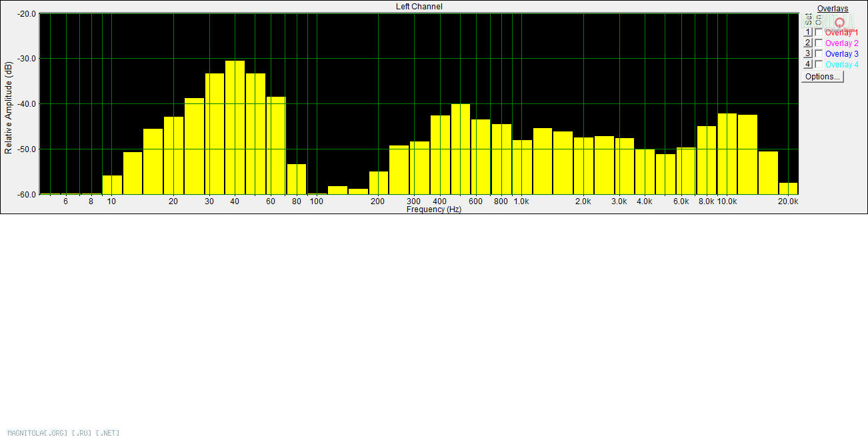Turn on the Overlay 2 checkbox
This screenshot has height=439, width=868.
pos(819,43)
